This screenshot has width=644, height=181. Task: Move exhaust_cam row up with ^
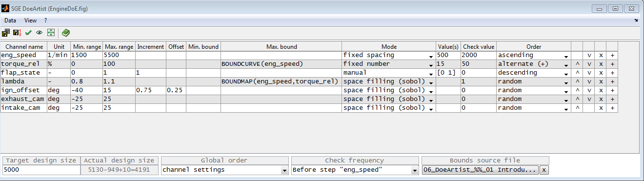pos(577,99)
